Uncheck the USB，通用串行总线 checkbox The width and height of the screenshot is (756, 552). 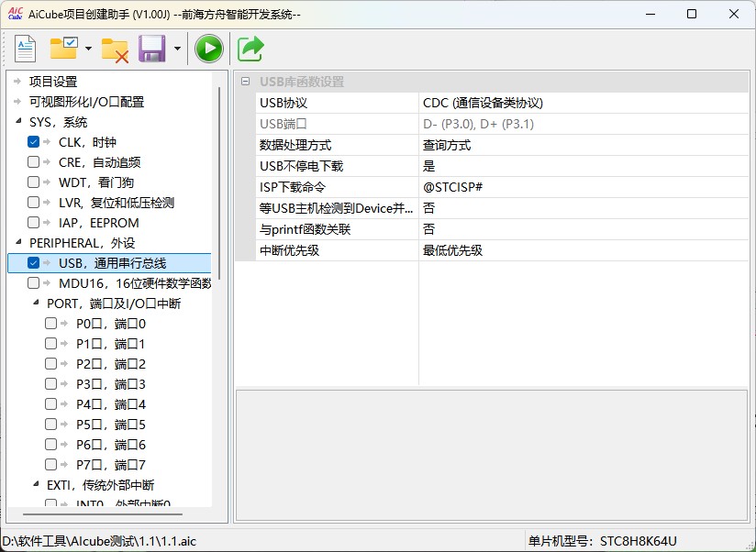click(x=33, y=263)
